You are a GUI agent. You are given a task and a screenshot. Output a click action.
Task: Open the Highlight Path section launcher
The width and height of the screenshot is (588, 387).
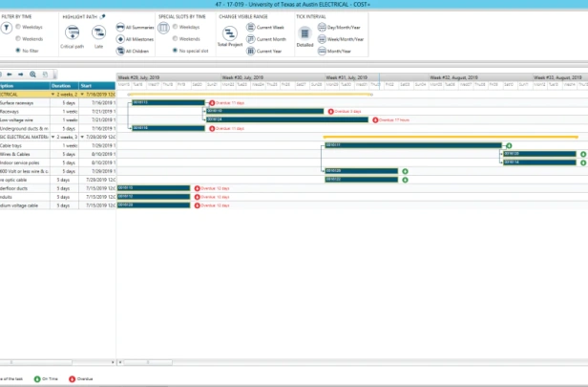pos(103,16)
